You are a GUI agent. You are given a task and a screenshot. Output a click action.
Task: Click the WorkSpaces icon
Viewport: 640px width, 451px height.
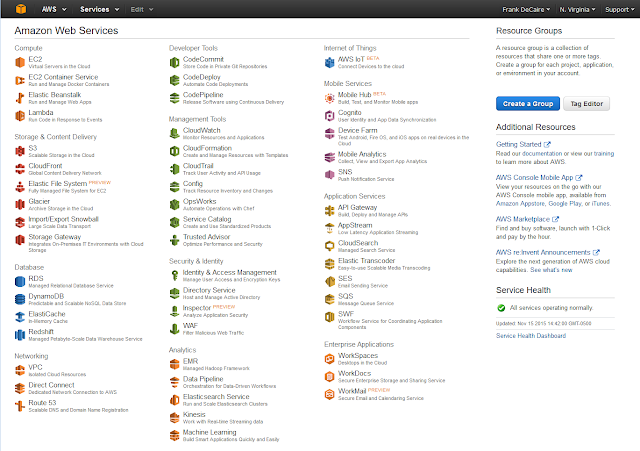[x=329, y=359]
